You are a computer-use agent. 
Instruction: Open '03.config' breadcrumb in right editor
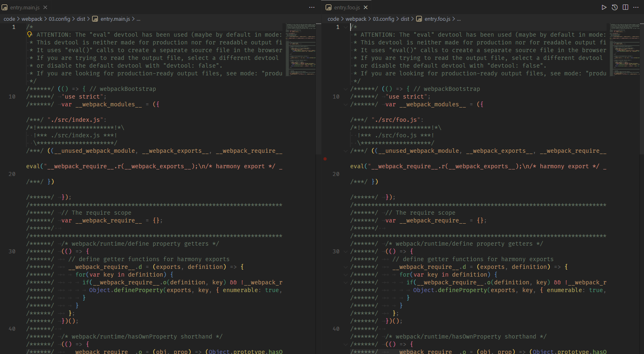(x=384, y=19)
